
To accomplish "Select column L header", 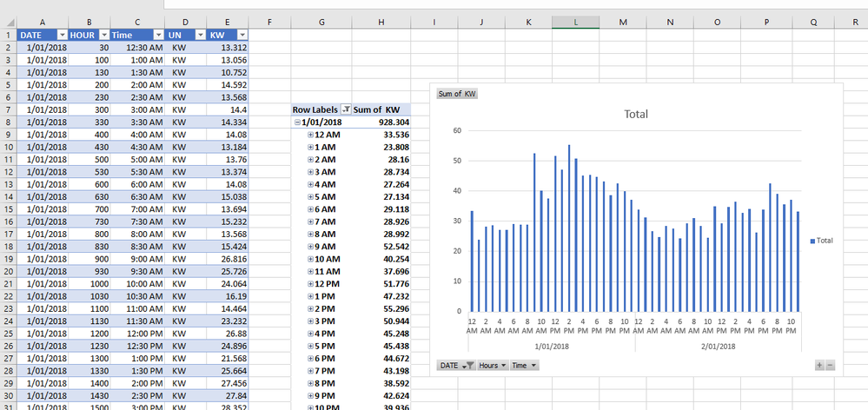I will [575, 22].
